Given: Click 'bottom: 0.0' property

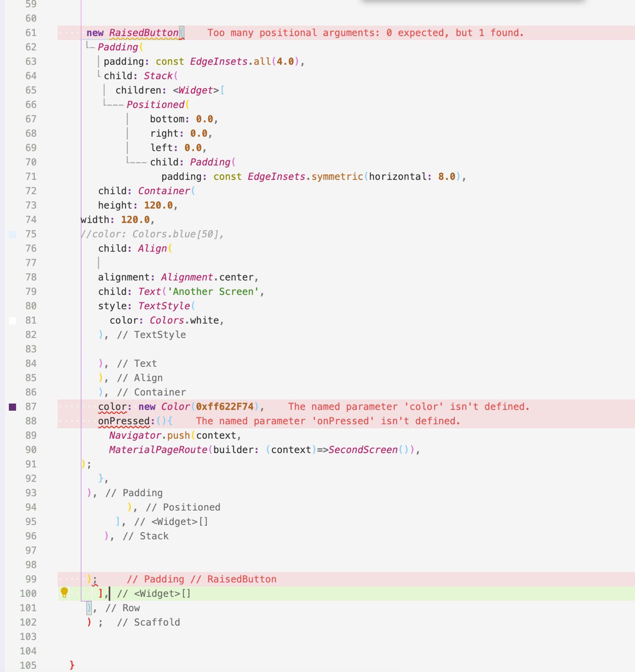Looking at the screenshot, I should click(x=182, y=119).
